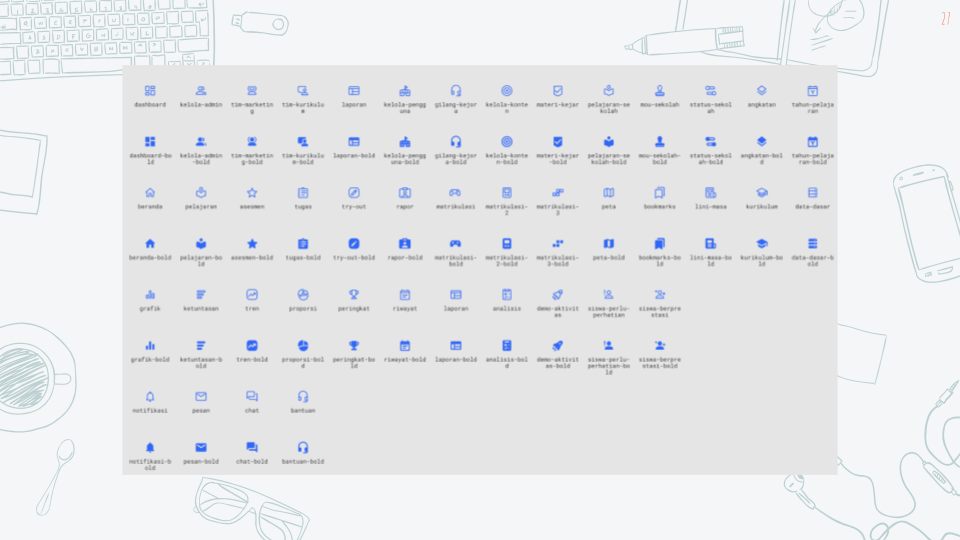Select the kelola-admin icon
This screenshot has width=960, height=540.
tap(201, 91)
